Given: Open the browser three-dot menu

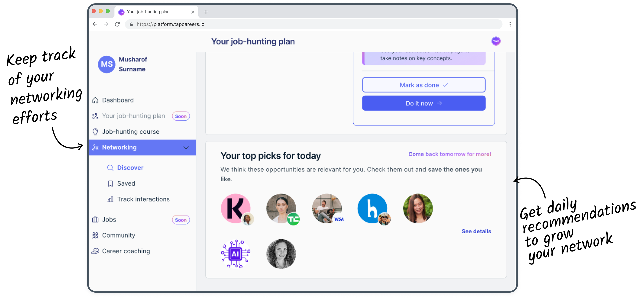Looking at the screenshot, I should click(510, 24).
